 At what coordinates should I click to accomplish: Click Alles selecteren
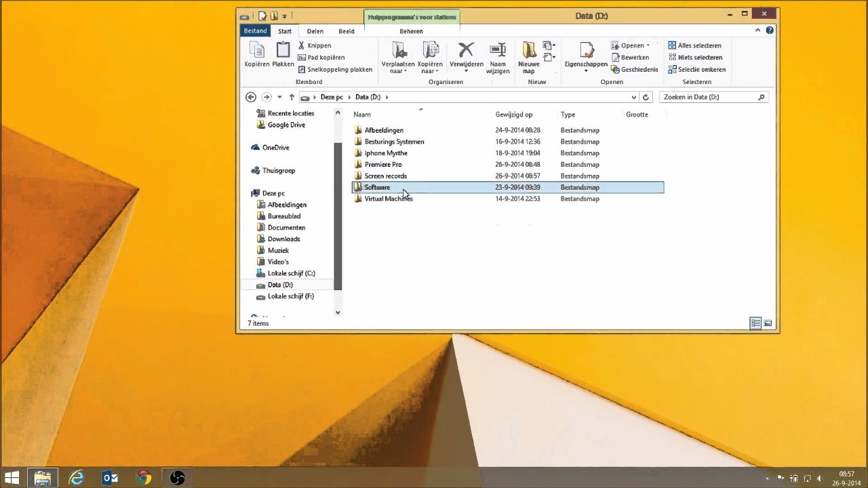pos(694,45)
